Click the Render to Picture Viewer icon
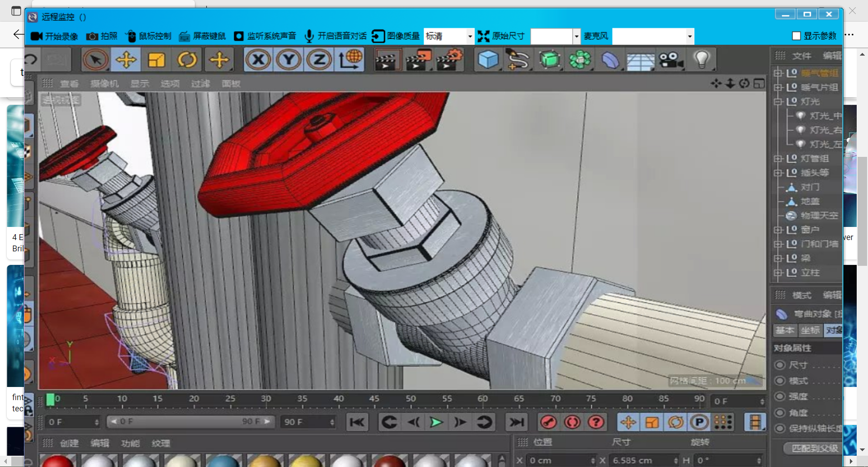This screenshot has width=868, height=467. tap(418, 60)
